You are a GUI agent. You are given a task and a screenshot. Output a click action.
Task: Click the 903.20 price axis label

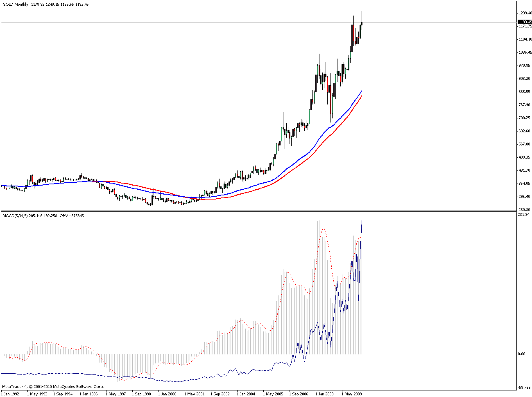point(525,79)
